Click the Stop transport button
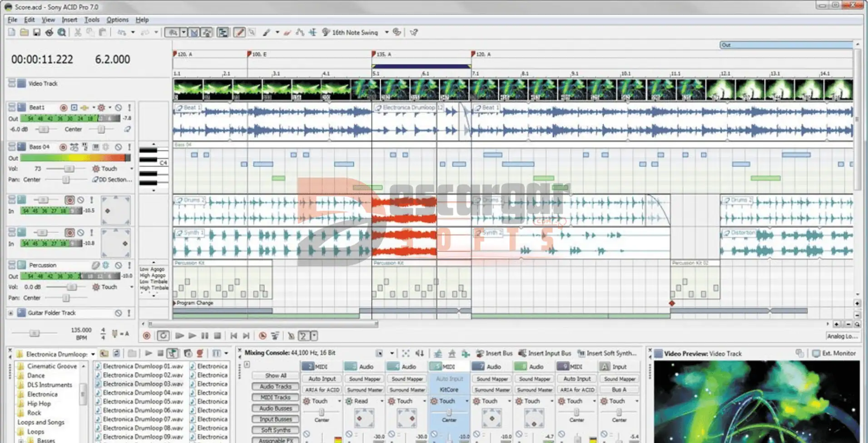The height and width of the screenshot is (443, 868). (x=218, y=336)
